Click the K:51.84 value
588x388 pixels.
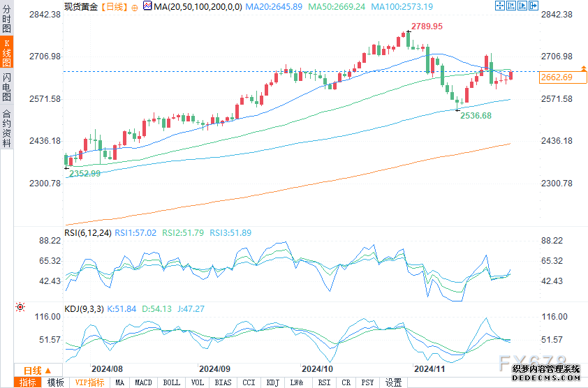coord(122,309)
